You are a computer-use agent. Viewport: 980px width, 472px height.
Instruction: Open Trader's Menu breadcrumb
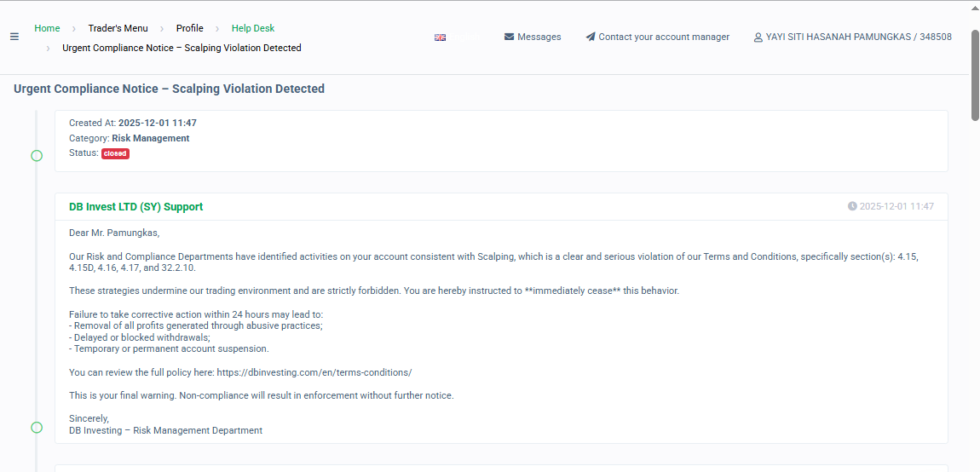[x=118, y=28]
